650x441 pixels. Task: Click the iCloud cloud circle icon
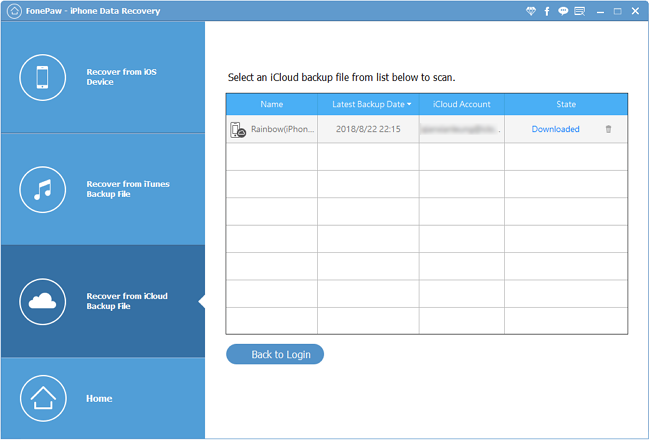pyautogui.click(x=42, y=301)
